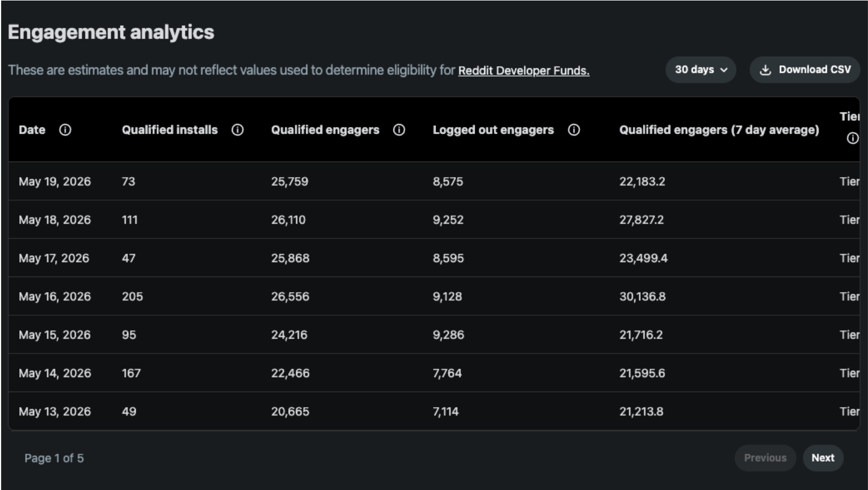Click the 26,110 qualified engagers value

[x=288, y=220]
